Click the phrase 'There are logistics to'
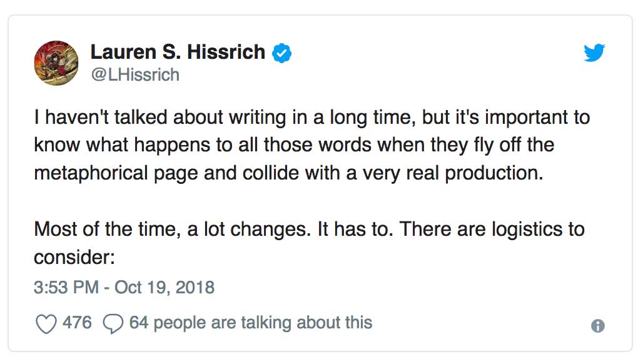 pos(492,229)
